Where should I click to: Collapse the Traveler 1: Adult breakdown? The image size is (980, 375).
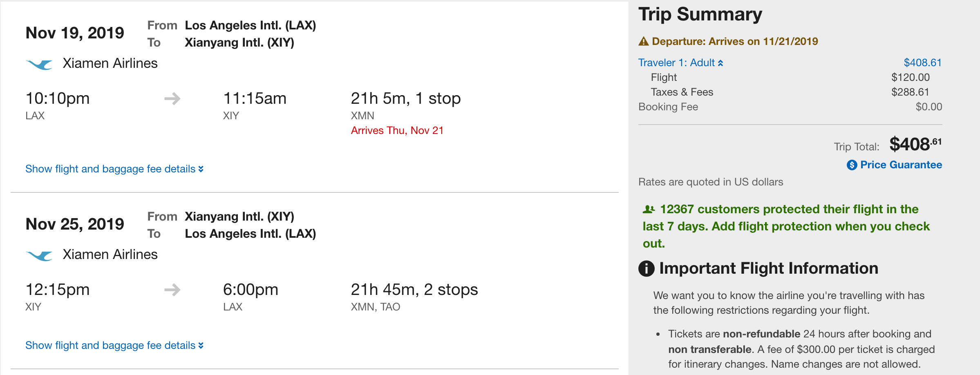(680, 62)
